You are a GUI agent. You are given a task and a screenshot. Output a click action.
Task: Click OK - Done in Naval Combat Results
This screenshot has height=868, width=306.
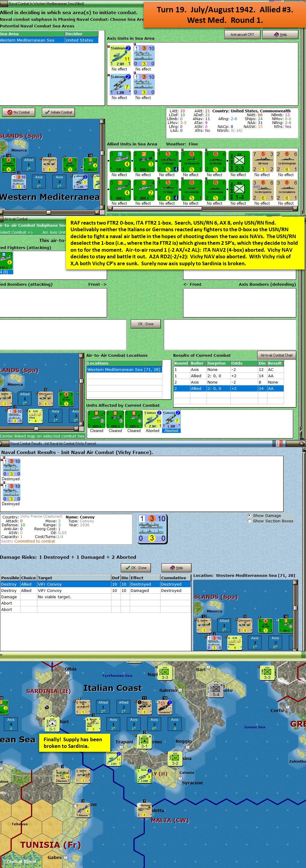tap(136, 568)
